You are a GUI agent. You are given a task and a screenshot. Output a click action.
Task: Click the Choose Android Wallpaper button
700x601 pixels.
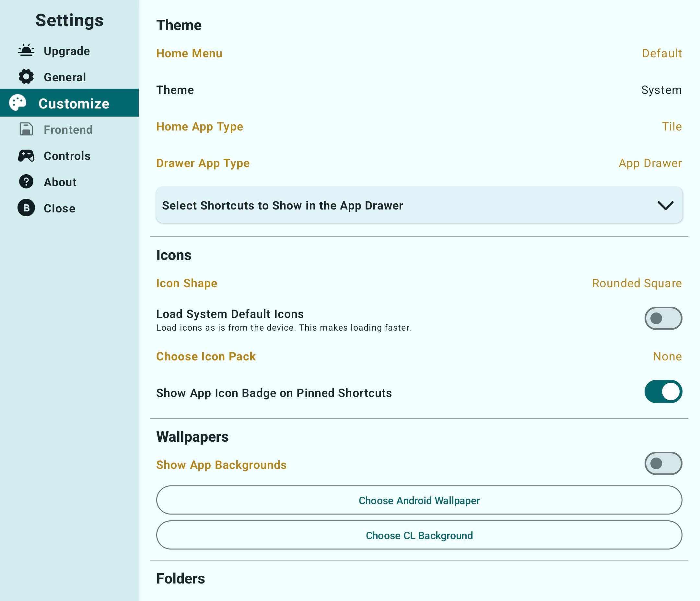(419, 500)
